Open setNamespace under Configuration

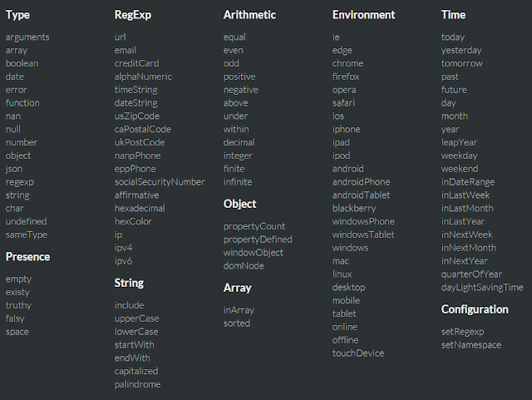(471, 345)
